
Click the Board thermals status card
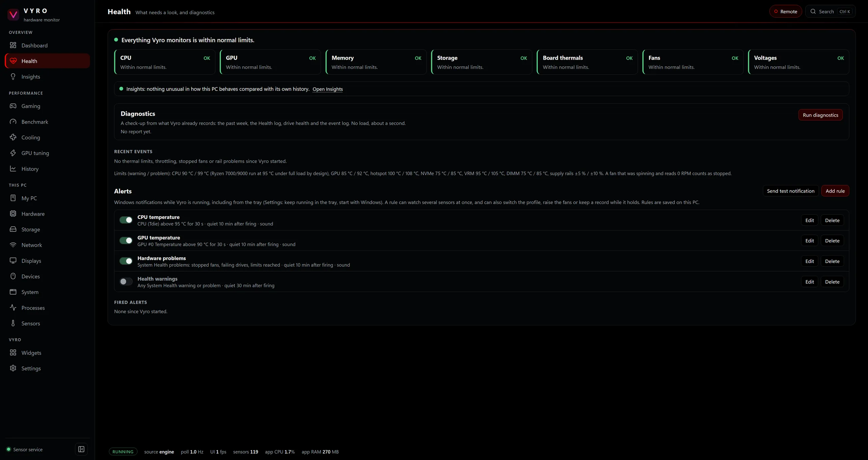pos(587,62)
